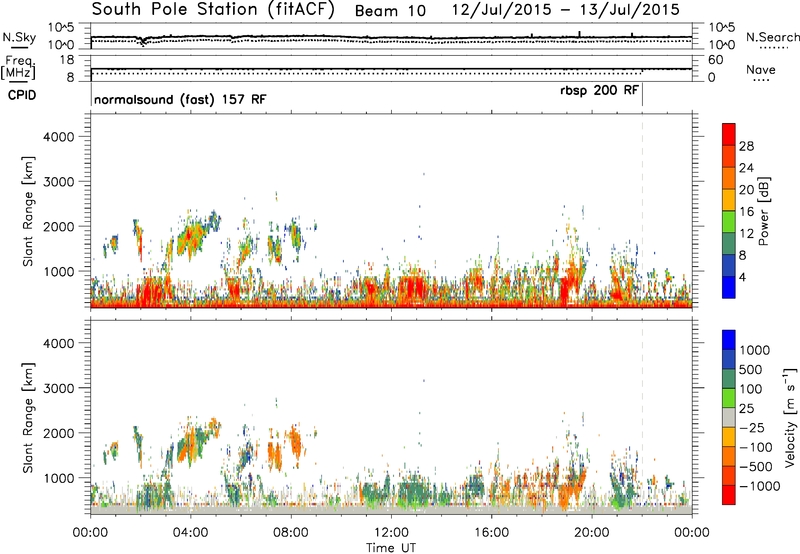This screenshot has width=800, height=554.
Task: Click the light green 12–16 dB Power colorbar segment
Action: 729,221
